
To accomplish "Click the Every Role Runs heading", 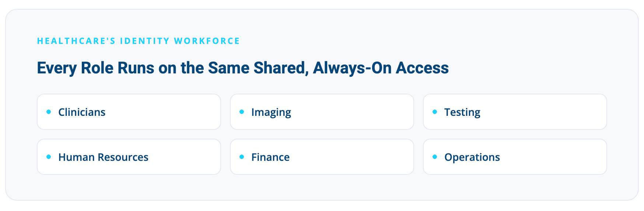I will pyautogui.click(x=243, y=68).
